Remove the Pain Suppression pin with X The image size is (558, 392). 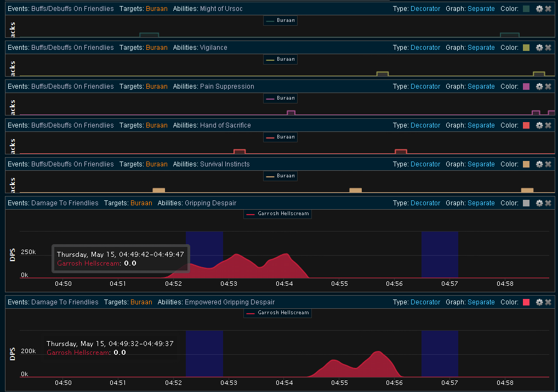click(548, 87)
